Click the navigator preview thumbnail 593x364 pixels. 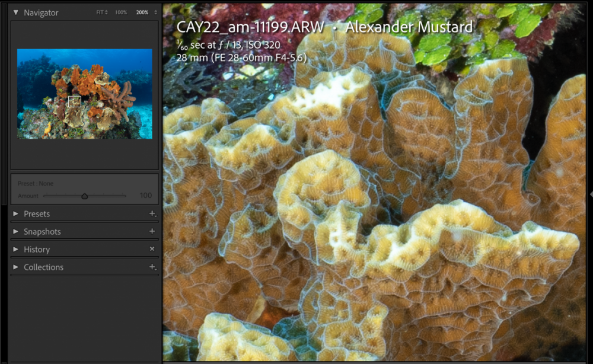(x=85, y=94)
